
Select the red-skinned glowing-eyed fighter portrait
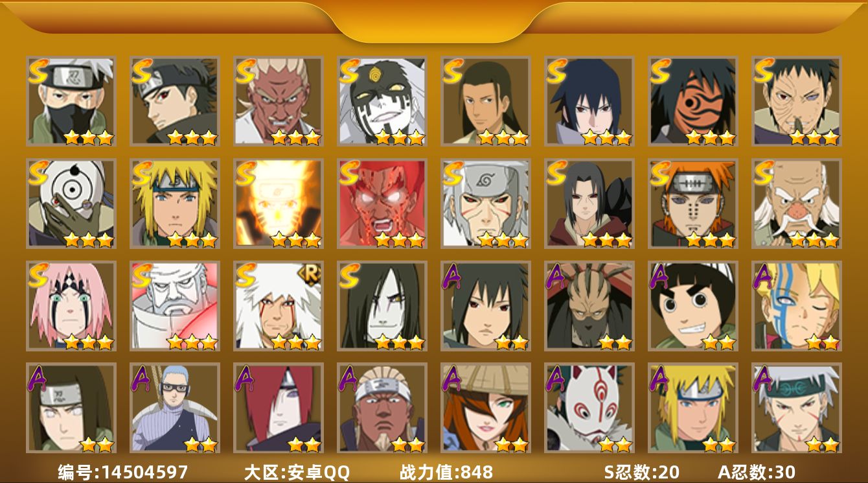(x=382, y=204)
